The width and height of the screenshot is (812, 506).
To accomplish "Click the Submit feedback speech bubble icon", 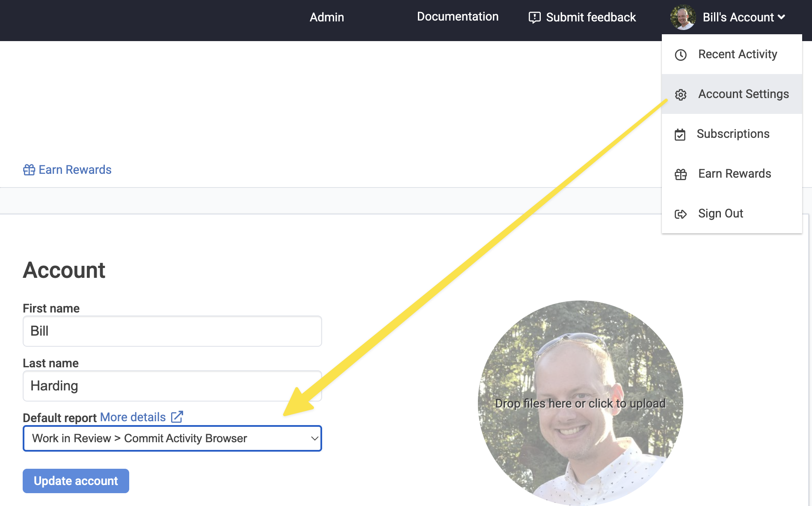I will point(535,18).
